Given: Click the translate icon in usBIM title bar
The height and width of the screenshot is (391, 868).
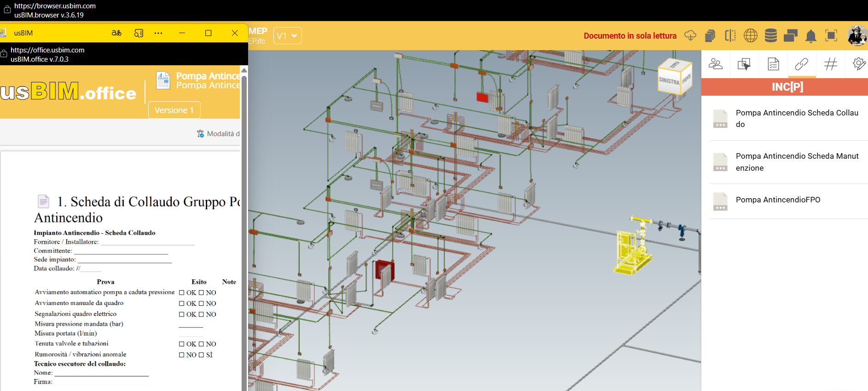Looking at the screenshot, I should [x=116, y=33].
